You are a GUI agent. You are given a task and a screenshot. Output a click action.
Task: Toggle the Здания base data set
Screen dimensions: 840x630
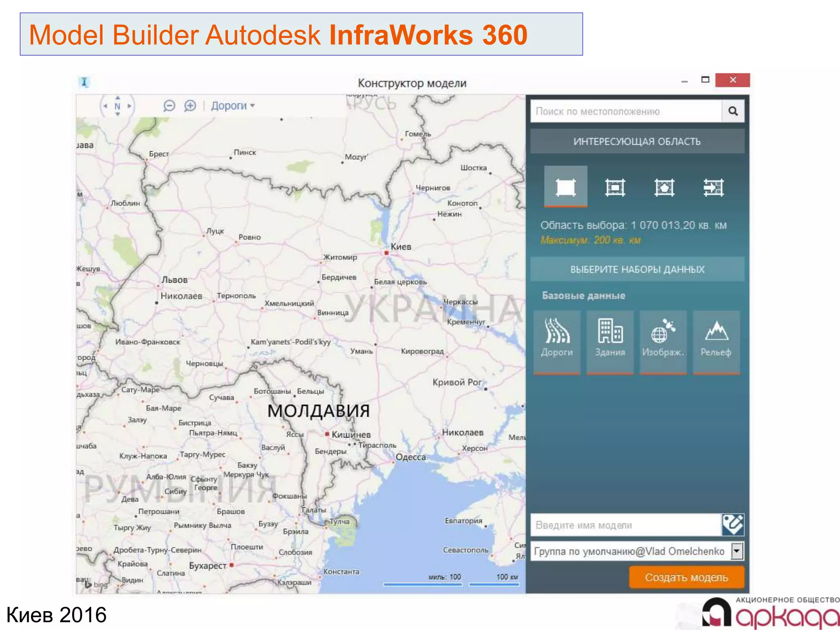[x=610, y=342]
